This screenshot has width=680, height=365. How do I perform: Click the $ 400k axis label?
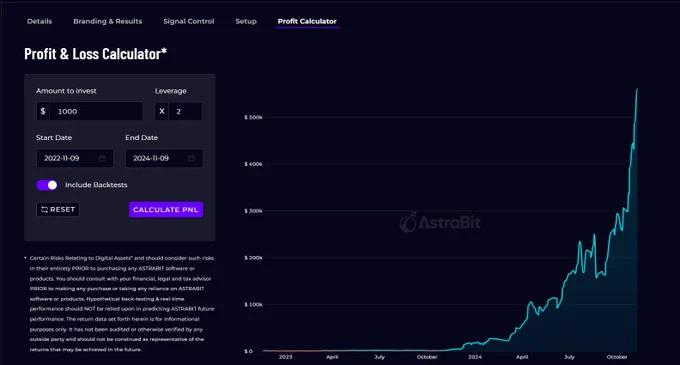253,164
